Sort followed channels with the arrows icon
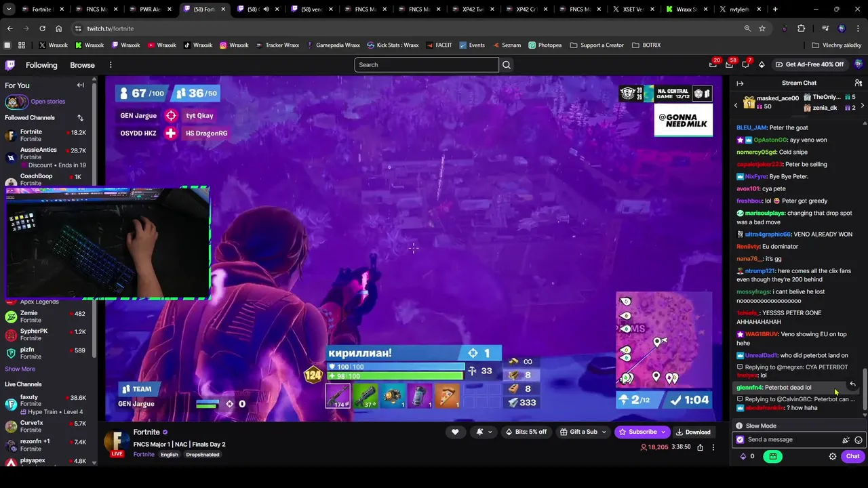 click(x=80, y=118)
